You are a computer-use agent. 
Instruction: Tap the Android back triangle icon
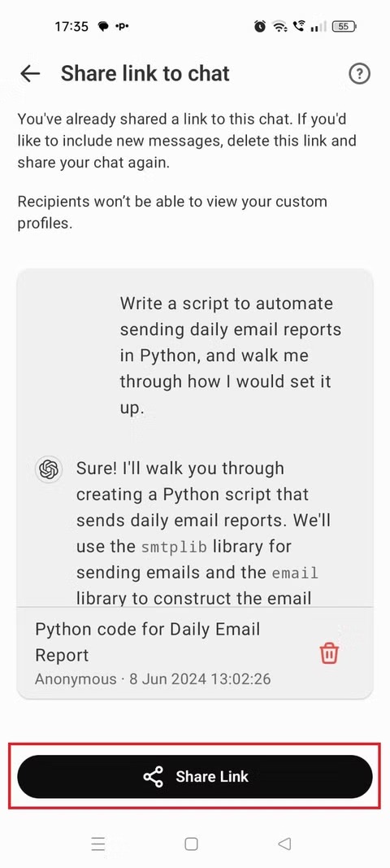tap(284, 844)
